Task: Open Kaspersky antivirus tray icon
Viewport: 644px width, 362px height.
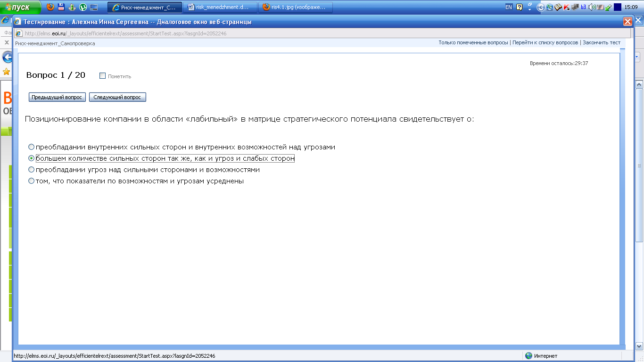Action: coord(566,7)
